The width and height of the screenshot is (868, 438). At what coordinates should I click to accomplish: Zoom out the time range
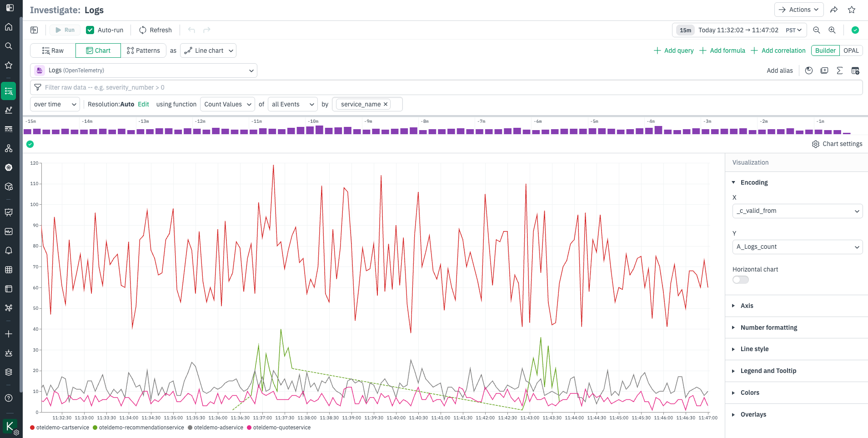tap(817, 30)
